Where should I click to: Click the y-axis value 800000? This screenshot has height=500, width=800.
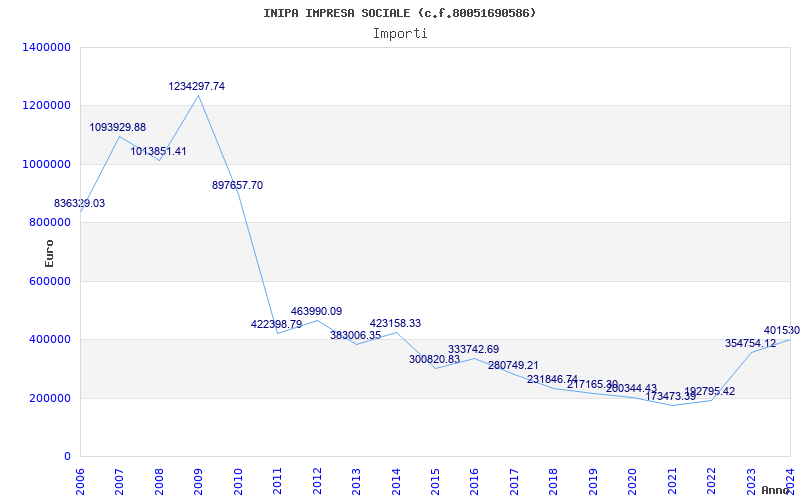click(x=49, y=222)
